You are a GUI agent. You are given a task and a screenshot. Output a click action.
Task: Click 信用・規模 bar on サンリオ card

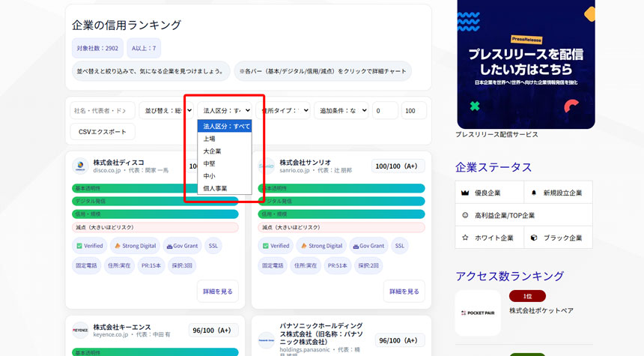pyautogui.click(x=341, y=214)
